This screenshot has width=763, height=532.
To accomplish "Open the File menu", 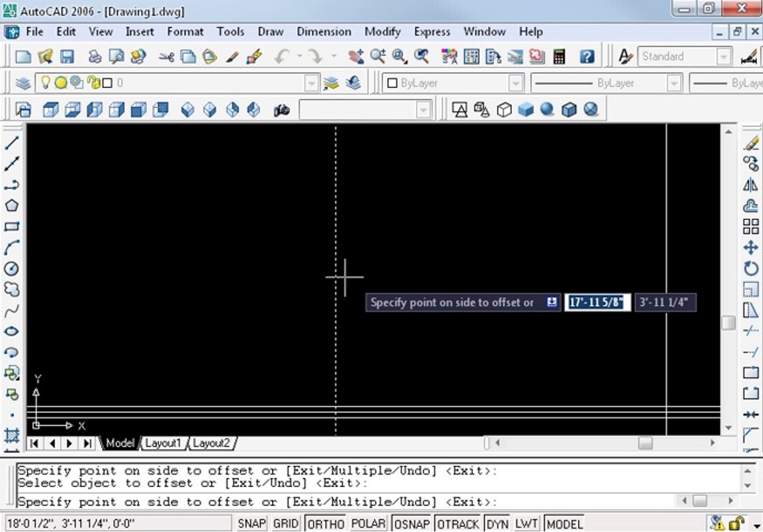I will click(x=35, y=32).
